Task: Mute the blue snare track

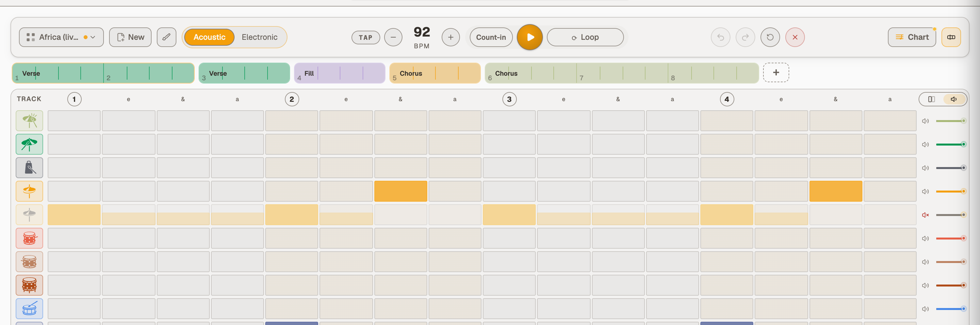Action: click(925, 309)
